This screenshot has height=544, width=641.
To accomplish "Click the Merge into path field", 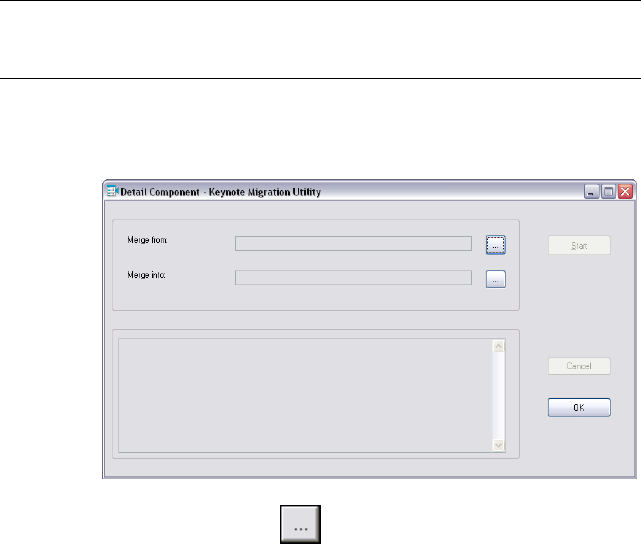I will point(353,278).
